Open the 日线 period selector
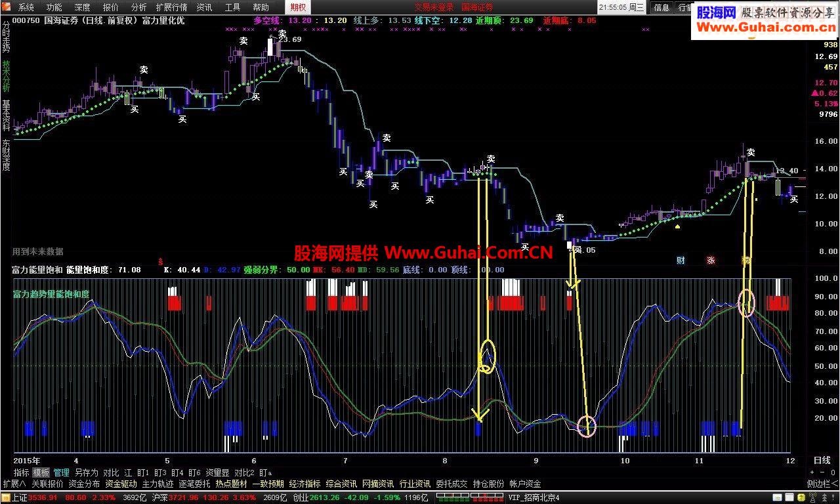This screenshot has width=840, height=504. point(822,461)
